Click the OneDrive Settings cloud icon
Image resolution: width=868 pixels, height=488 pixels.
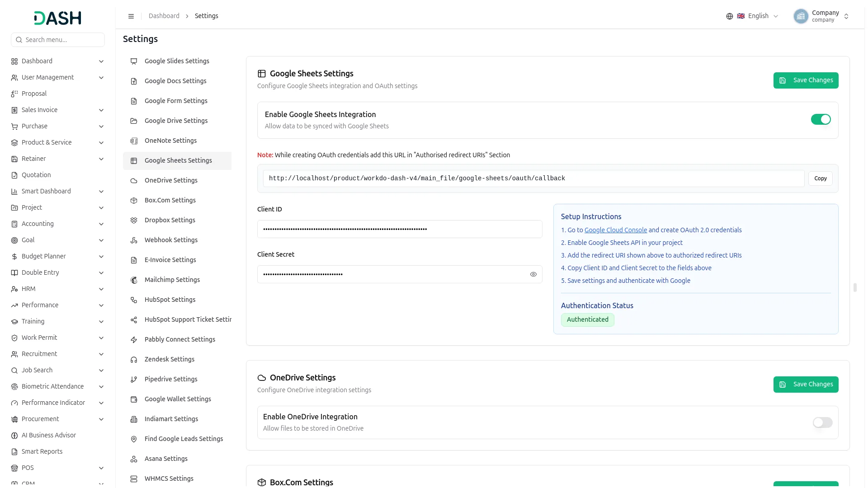point(134,181)
